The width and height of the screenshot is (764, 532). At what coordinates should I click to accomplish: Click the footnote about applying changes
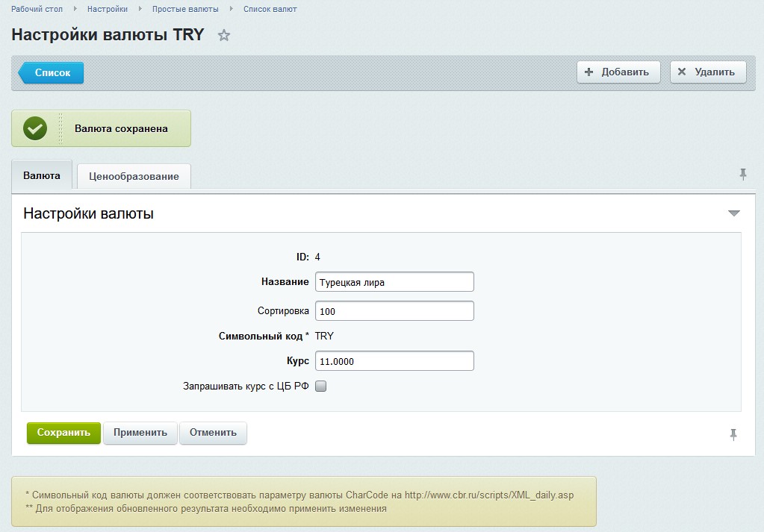tap(205, 509)
